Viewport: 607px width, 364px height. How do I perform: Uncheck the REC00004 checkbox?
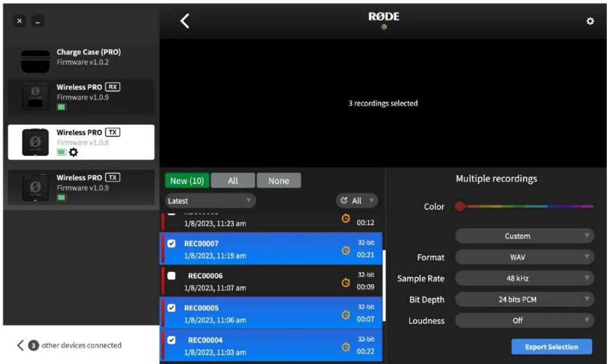pyautogui.click(x=171, y=340)
